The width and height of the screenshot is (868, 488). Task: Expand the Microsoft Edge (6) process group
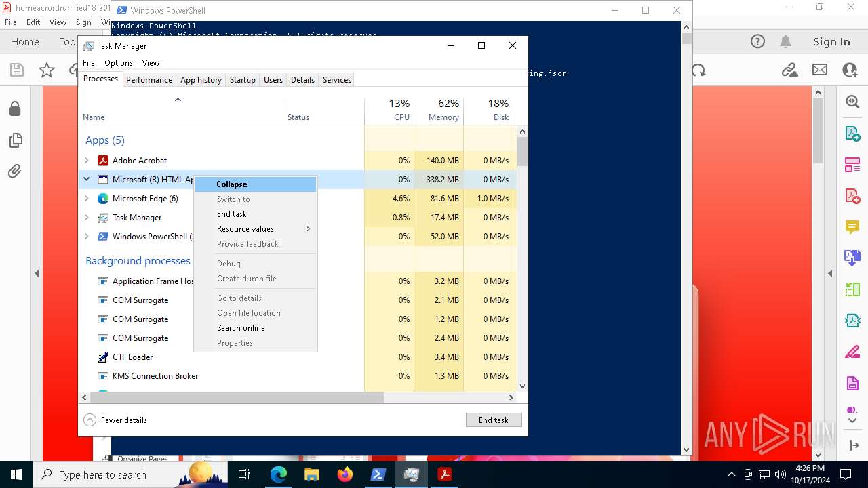(x=86, y=199)
